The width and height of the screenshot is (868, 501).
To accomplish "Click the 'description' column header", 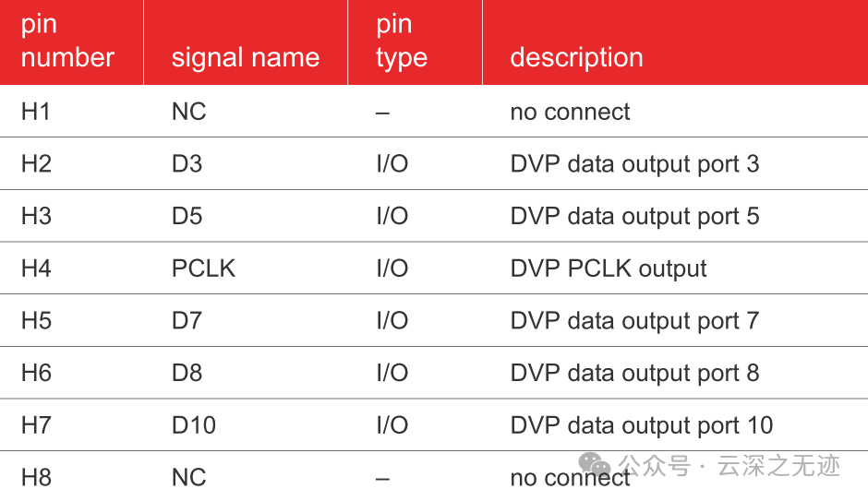I will [576, 57].
